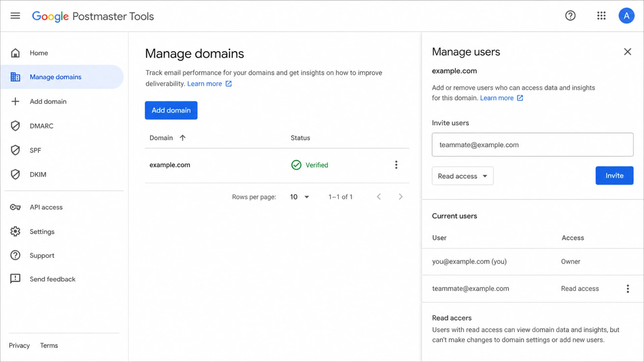Image resolution: width=644 pixels, height=362 pixels.
Task: Click the invite users email input field
Action: pos(532,145)
